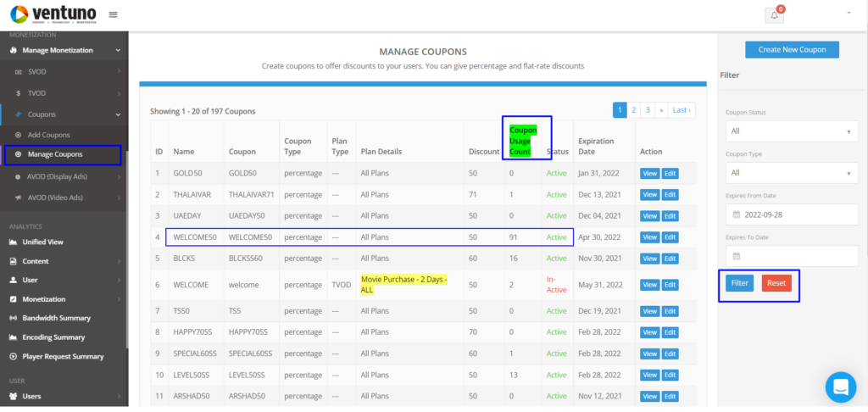This screenshot has height=412, width=868.
Task: Open the Coupon Status dropdown
Action: click(x=792, y=131)
